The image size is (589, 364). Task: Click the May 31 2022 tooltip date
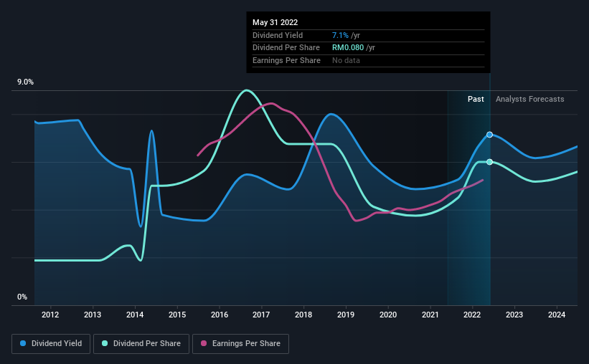[x=275, y=22]
